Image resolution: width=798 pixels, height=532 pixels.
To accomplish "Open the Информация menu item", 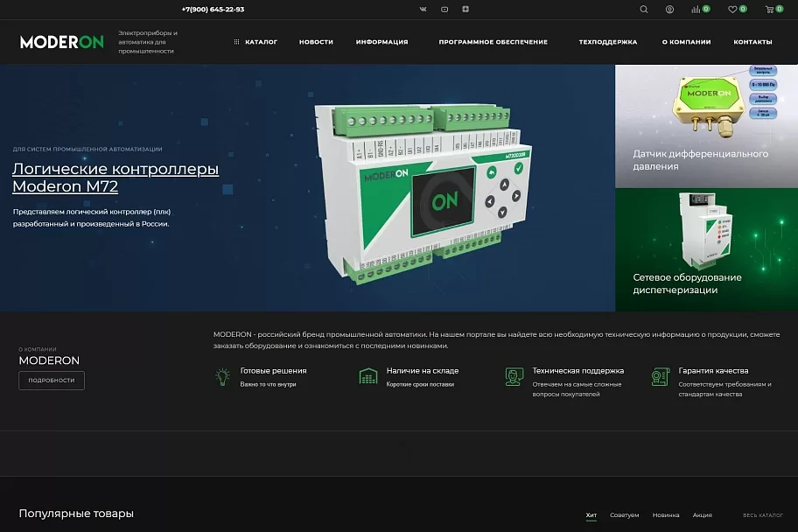I will pos(381,42).
